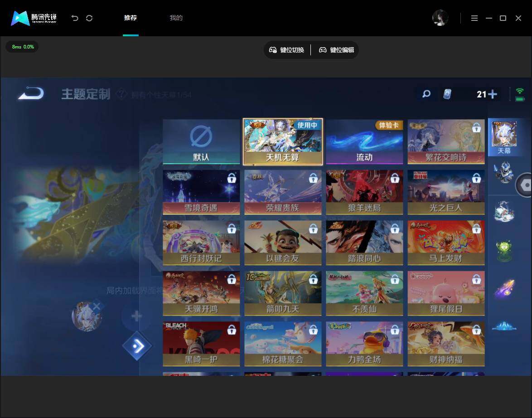Viewport: 532px width, 418px height.
Task: Click the refresh icon in top bar
Action: (89, 18)
